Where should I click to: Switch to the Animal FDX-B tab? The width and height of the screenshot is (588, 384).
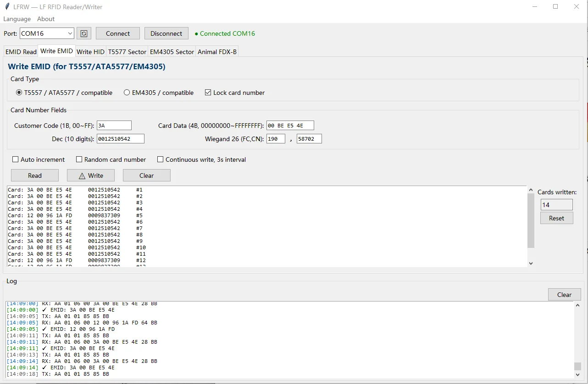click(217, 52)
